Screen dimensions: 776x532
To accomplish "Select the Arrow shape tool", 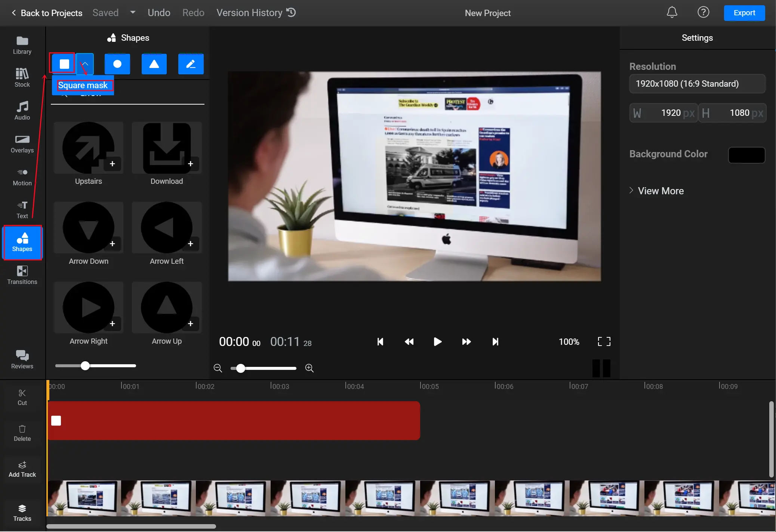I will click(85, 64).
